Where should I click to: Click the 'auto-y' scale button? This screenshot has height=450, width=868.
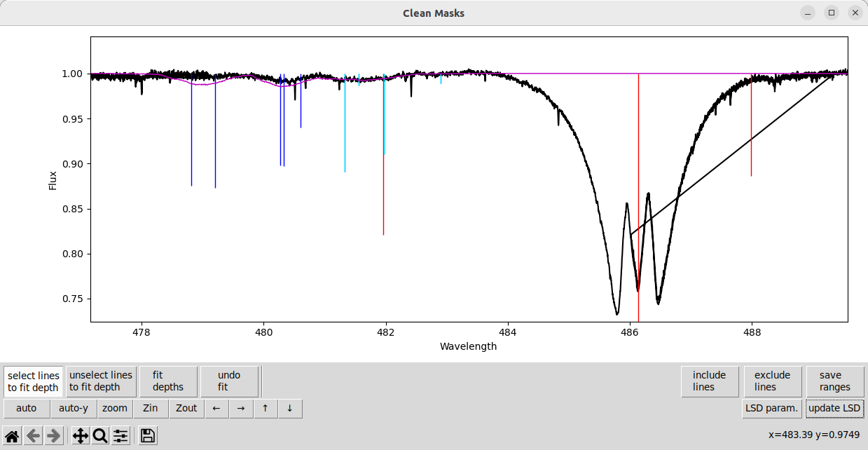(x=74, y=409)
